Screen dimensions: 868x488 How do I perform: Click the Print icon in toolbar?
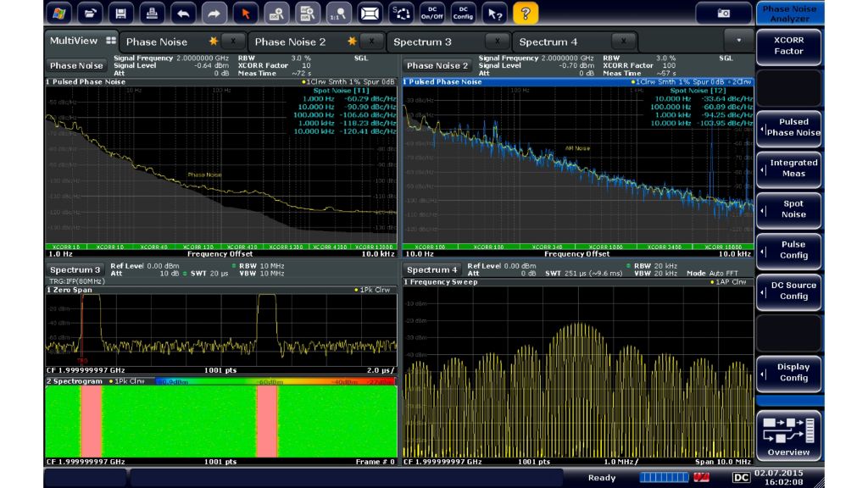coord(152,14)
